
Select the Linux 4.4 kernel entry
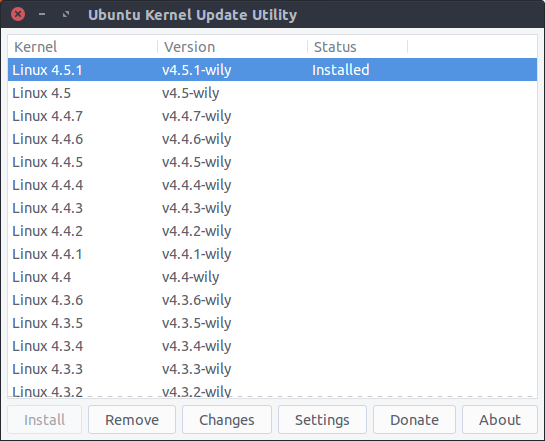tap(272, 277)
